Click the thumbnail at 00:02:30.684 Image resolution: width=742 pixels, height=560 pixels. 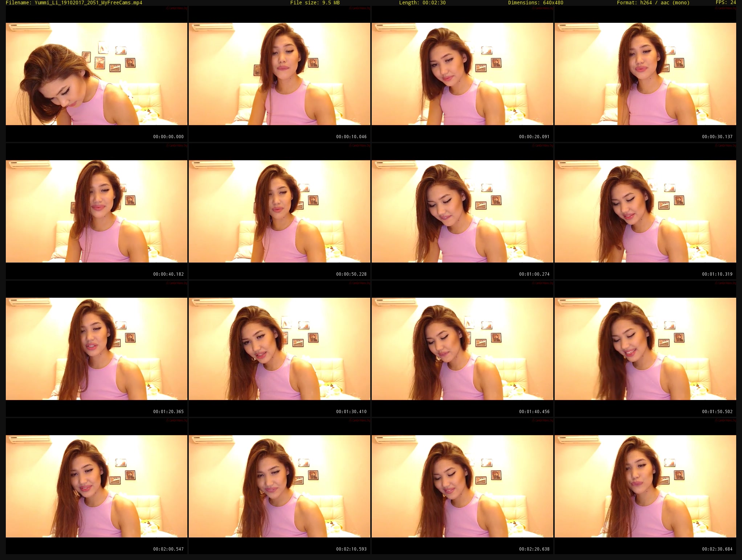point(645,486)
